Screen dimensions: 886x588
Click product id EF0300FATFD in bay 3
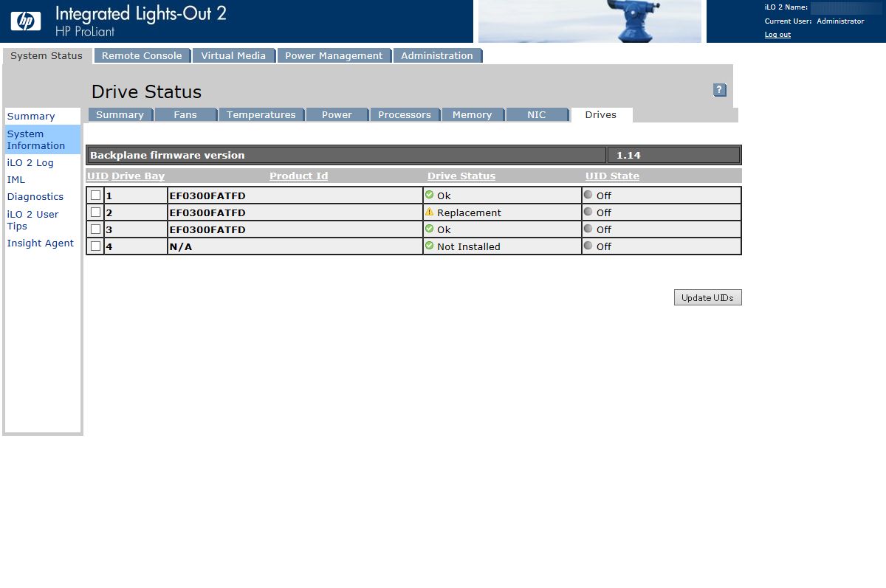(207, 229)
